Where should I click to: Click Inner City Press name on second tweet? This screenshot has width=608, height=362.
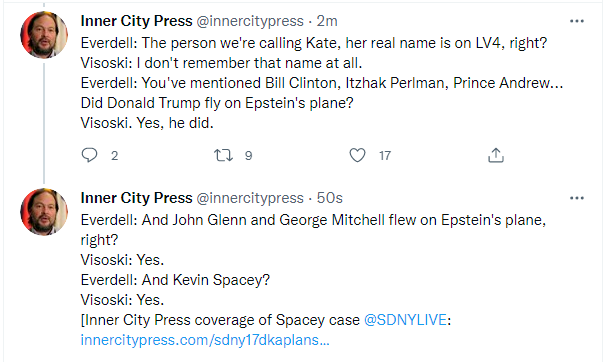click(x=136, y=198)
